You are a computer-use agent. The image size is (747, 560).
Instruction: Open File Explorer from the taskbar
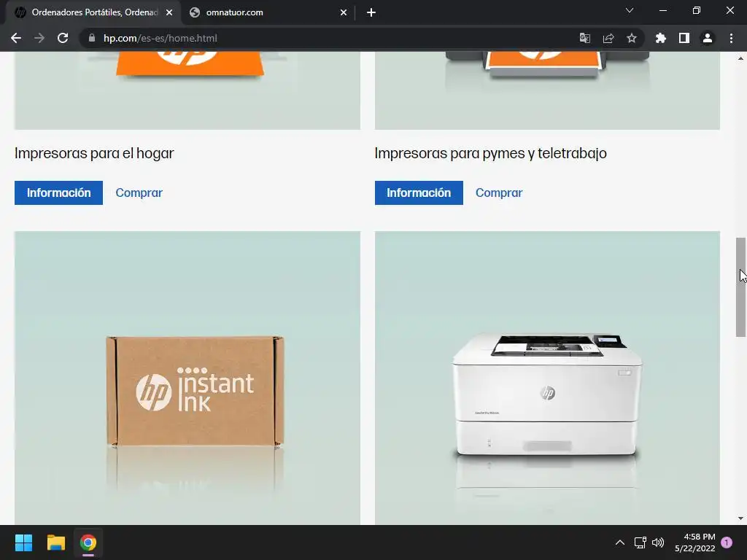tap(55, 542)
